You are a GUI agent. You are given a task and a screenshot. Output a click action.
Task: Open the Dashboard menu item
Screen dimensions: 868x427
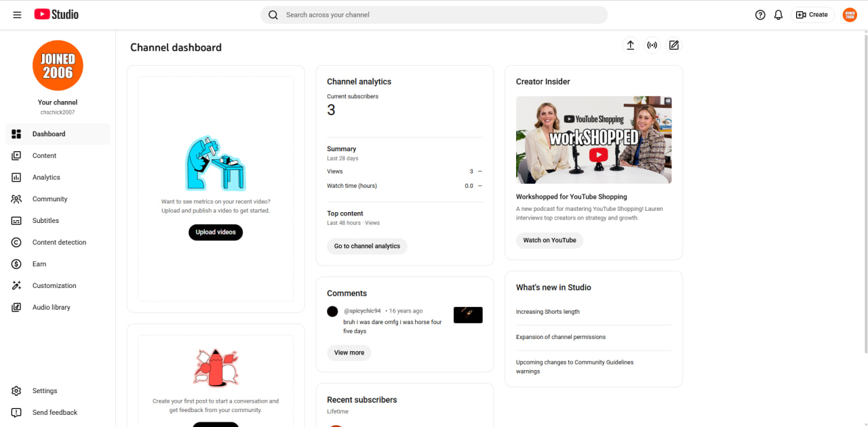(x=58, y=134)
